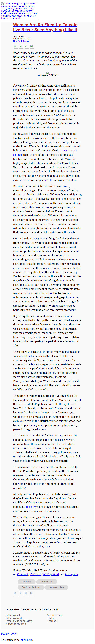Click the last share icon below the tags
95x644 pixels.
tap(32, 594)
